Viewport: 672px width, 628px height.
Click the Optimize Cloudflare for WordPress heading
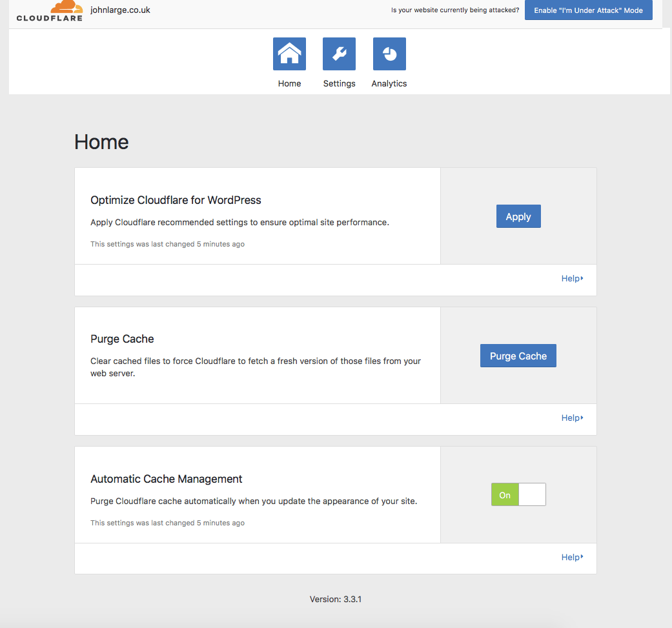pos(176,200)
